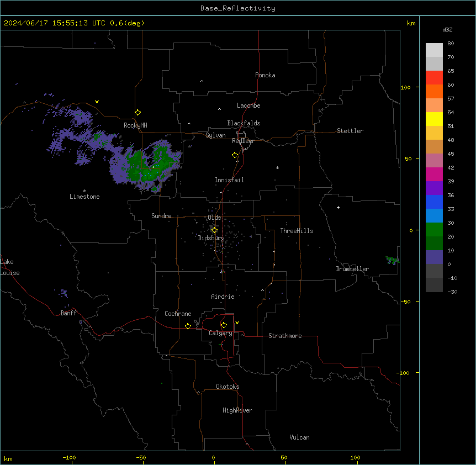Click the ThreeHills label

point(297,231)
